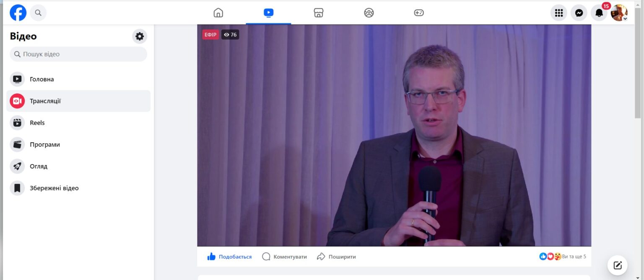Open the Gaming tab

click(x=419, y=13)
